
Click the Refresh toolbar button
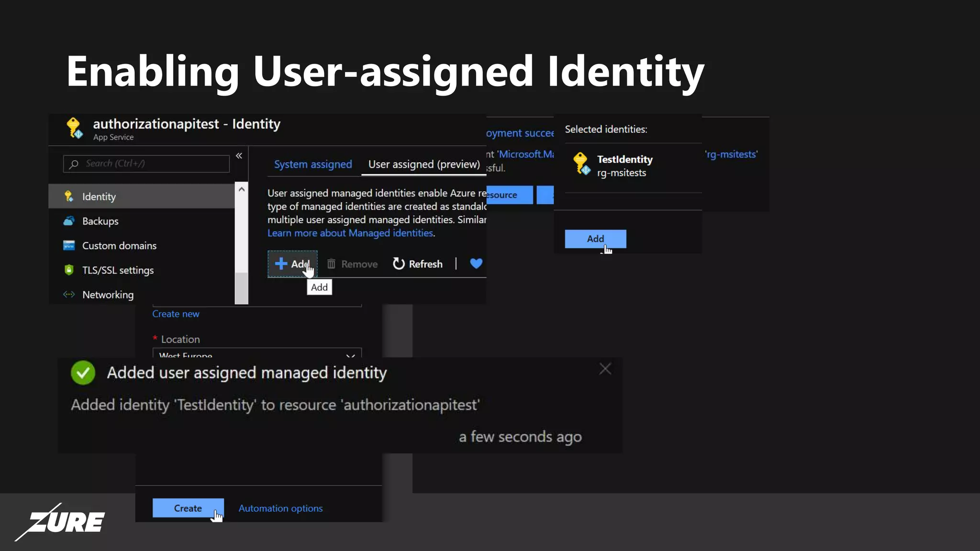tap(418, 264)
